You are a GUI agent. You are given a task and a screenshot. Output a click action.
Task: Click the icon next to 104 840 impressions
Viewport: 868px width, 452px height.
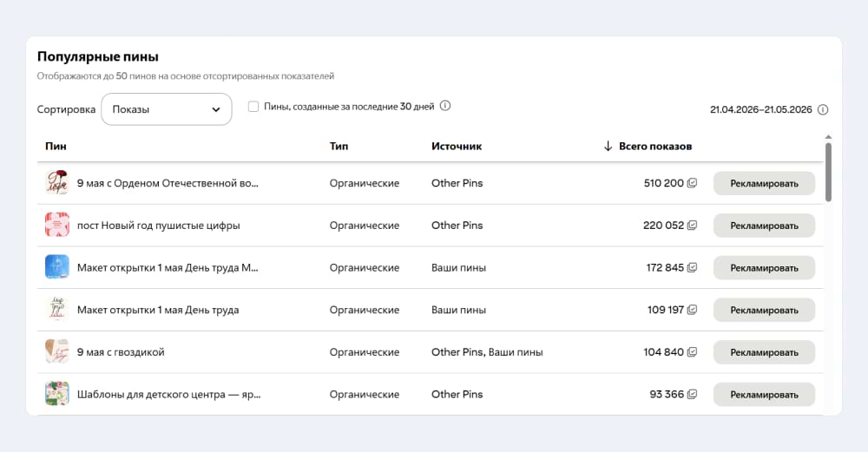point(692,352)
